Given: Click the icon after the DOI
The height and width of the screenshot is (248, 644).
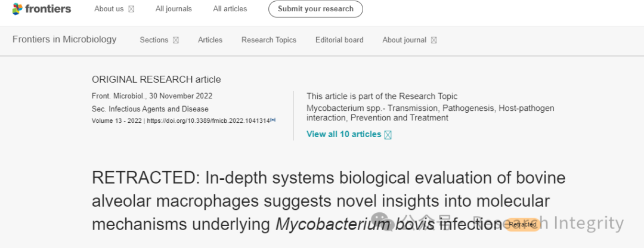Looking at the screenshot, I should (x=273, y=120).
